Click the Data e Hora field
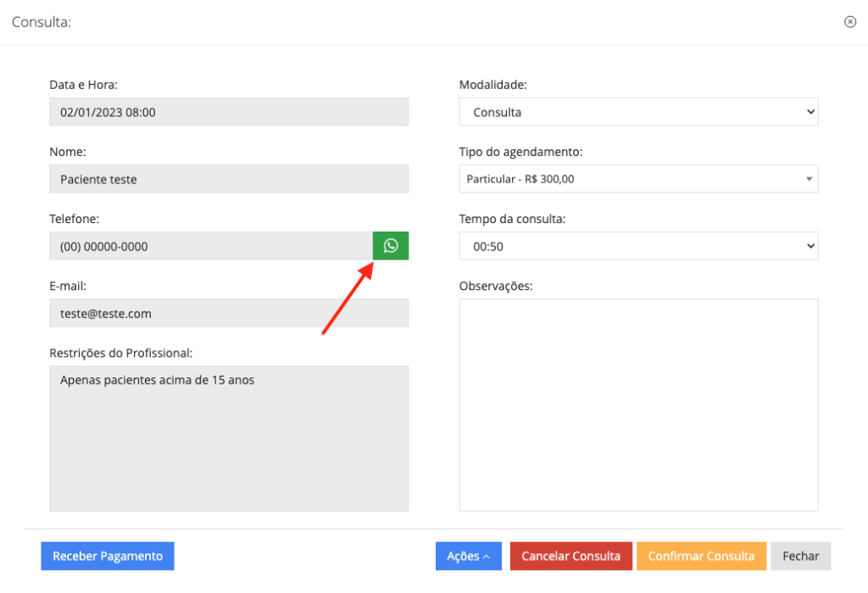Viewport: 868px width, 593px height. (229, 112)
